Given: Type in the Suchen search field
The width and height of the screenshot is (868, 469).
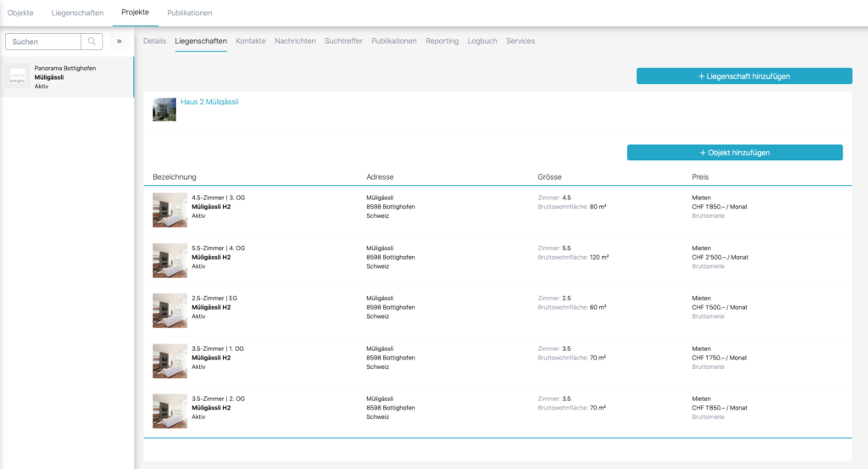Looking at the screenshot, I should click(43, 41).
